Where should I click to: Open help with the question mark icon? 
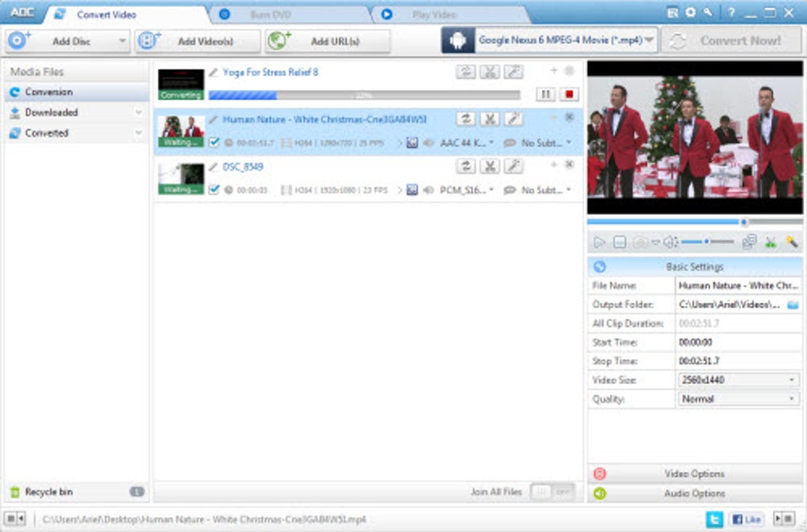[x=731, y=13]
